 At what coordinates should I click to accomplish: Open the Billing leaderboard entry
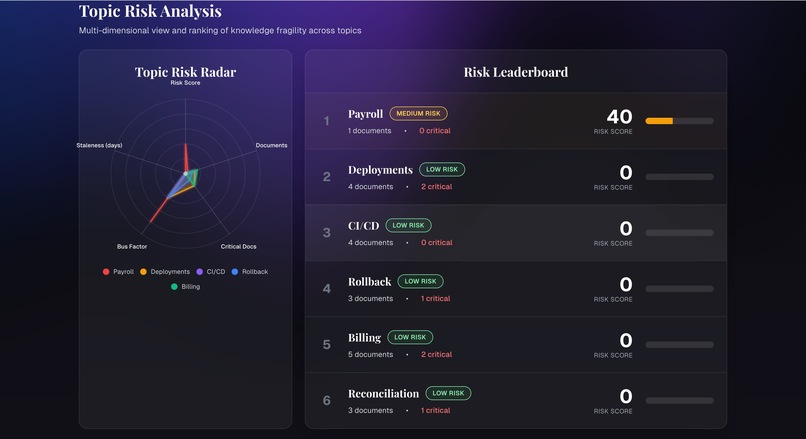(516, 344)
